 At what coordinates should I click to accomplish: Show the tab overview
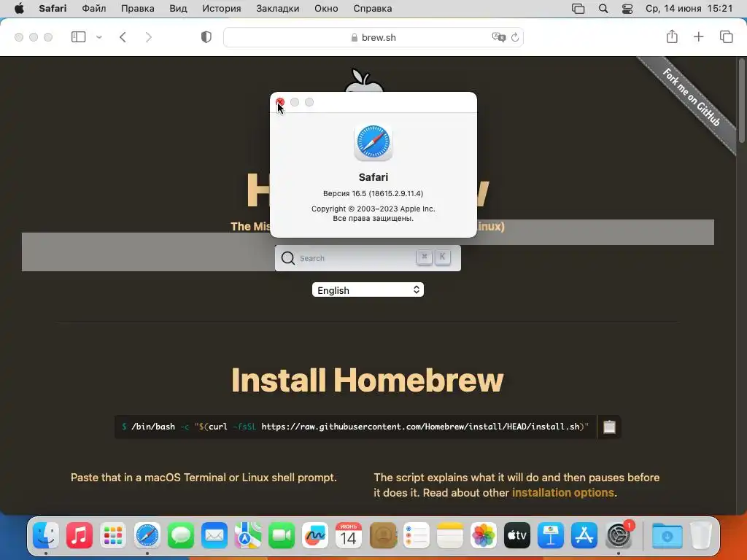726,36
